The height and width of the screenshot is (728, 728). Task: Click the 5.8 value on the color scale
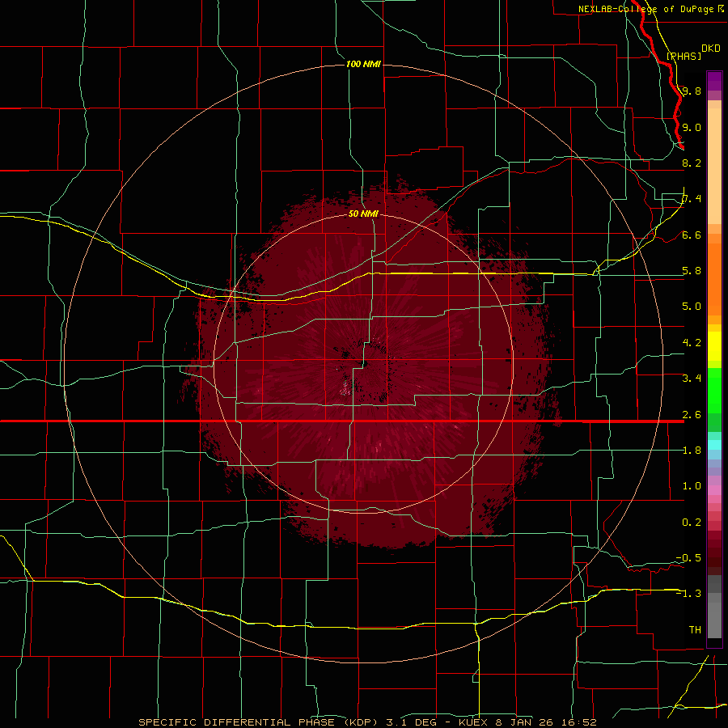692,271
